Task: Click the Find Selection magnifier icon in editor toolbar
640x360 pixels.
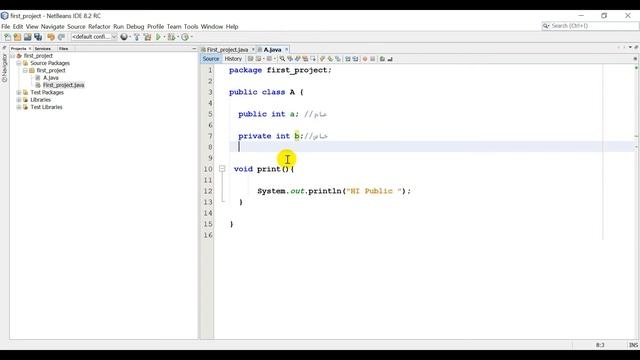Action: [x=282, y=59]
